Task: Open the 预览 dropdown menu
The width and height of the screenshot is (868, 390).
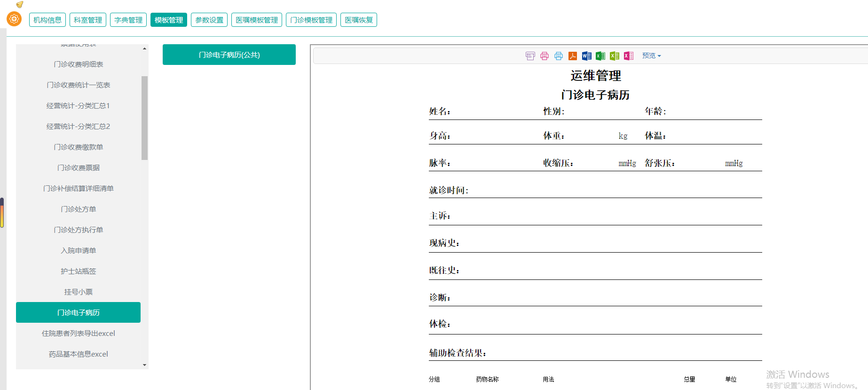Action: coord(651,56)
